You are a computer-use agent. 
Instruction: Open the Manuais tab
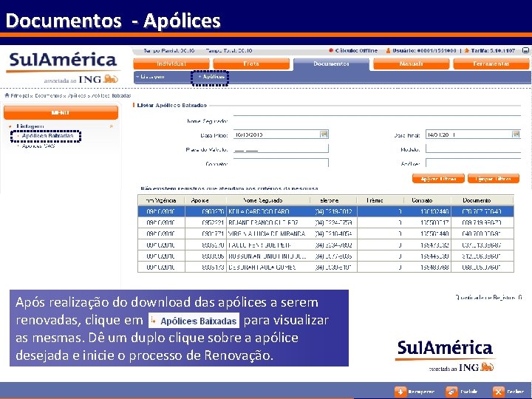pos(412,64)
